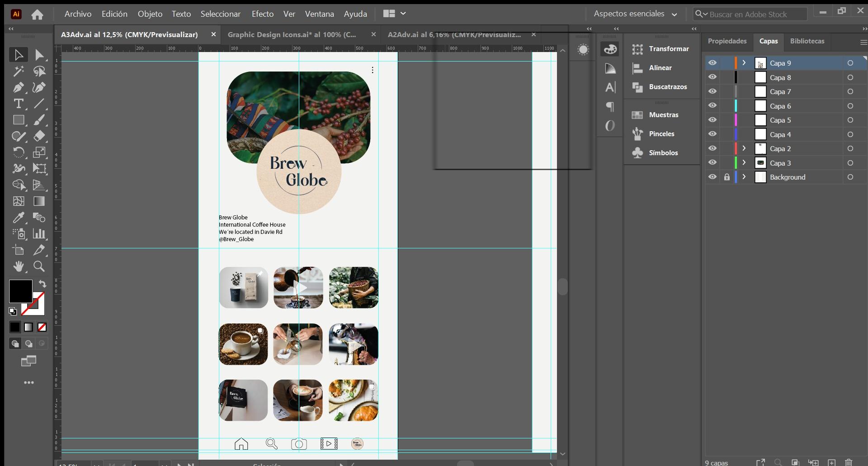This screenshot has height=466, width=868.
Task: Open the Símbolos panel
Action: tap(656, 153)
